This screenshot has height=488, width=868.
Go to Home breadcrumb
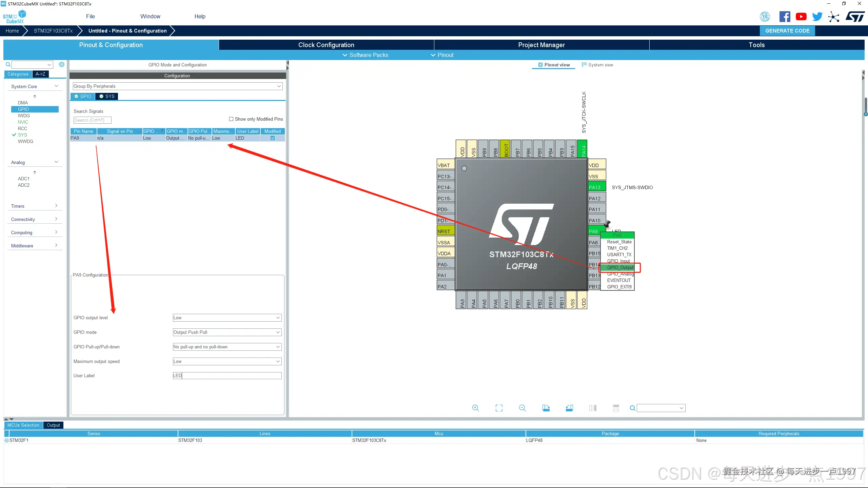coord(12,30)
